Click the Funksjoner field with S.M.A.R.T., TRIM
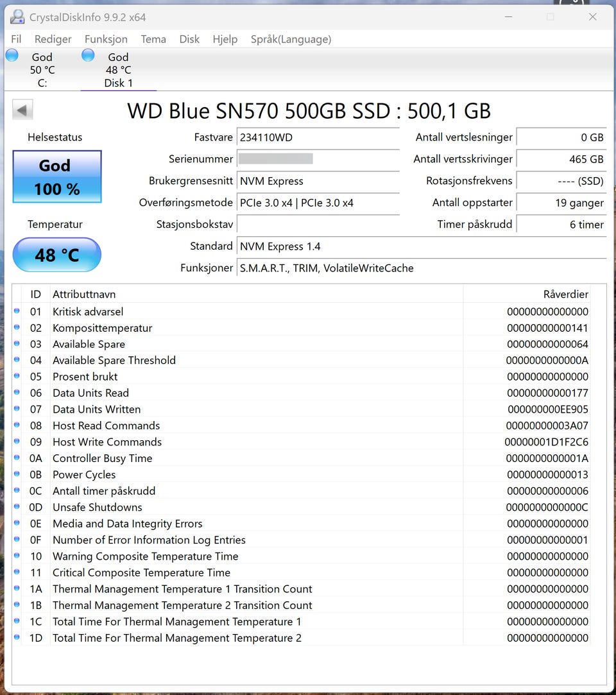Viewport: 616px width, 695px height. point(422,268)
